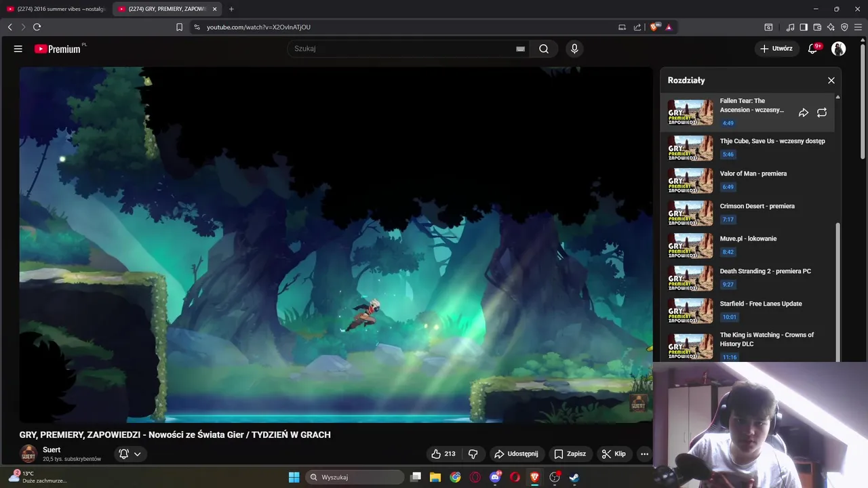Viewport: 868px width, 488px height.
Task: Click the YouTube search magnifier button
Action: [x=544, y=49]
